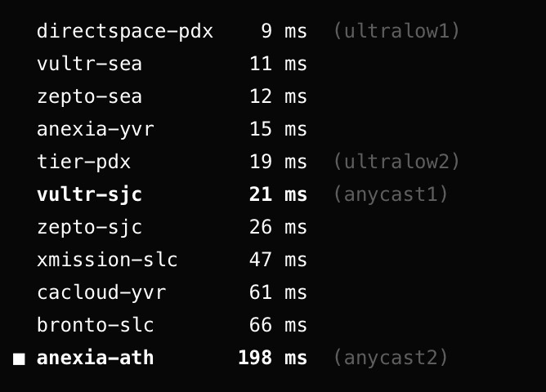Select the xmission-slc server entry
Screen dimensions: 546x392
coord(107,260)
